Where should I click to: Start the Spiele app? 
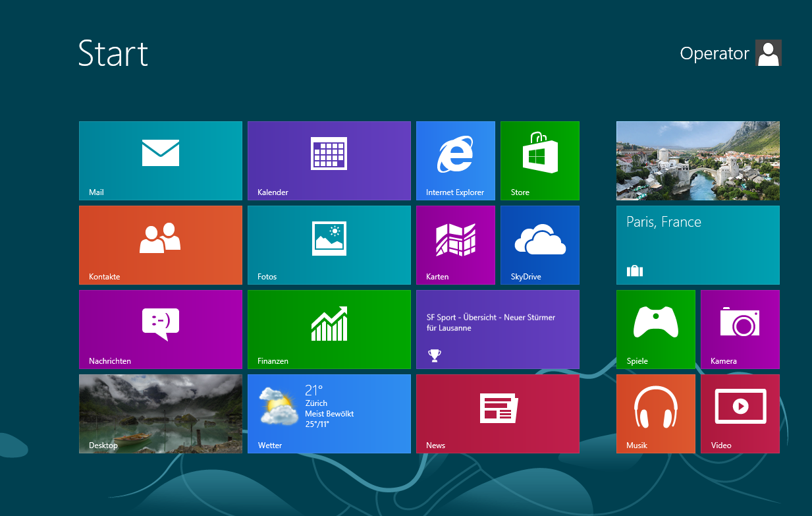pos(655,329)
